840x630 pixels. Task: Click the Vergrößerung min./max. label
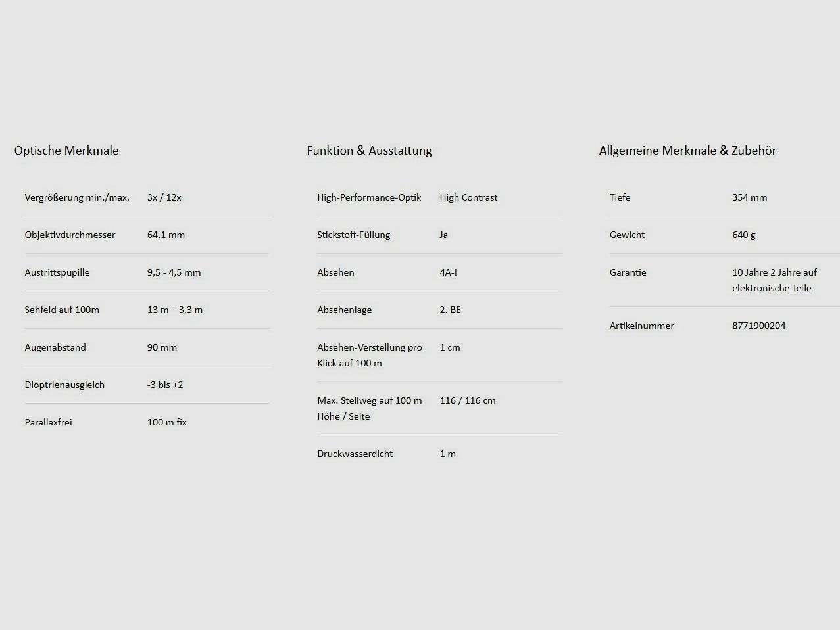(x=77, y=197)
